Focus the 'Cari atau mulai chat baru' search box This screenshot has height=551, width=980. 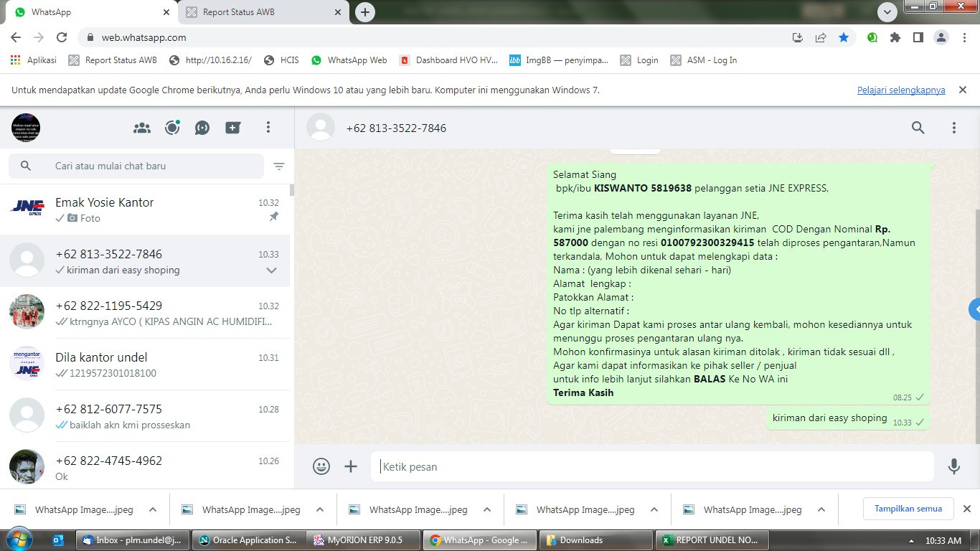(x=136, y=166)
